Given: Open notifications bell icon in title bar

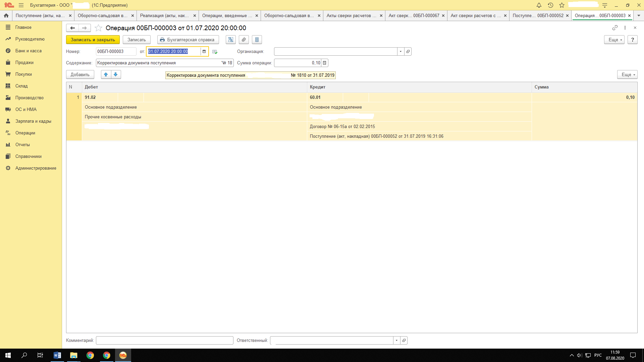Looking at the screenshot, I should [539, 5].
